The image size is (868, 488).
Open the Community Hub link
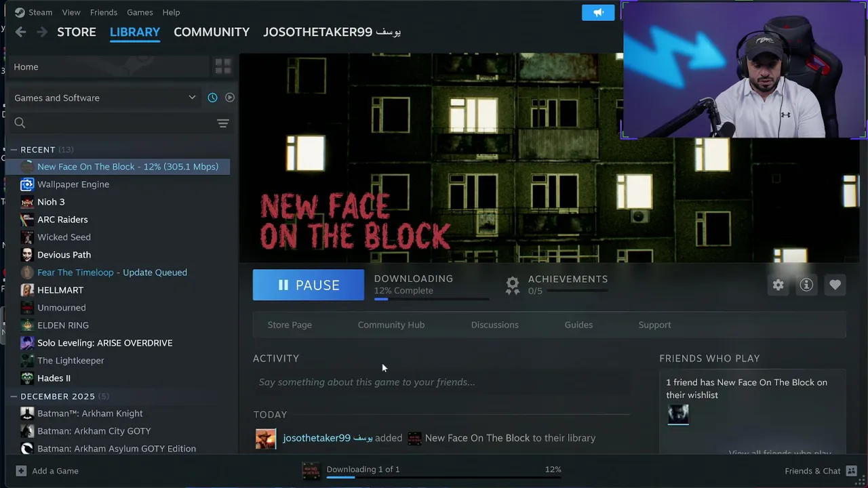pos(391,325)
